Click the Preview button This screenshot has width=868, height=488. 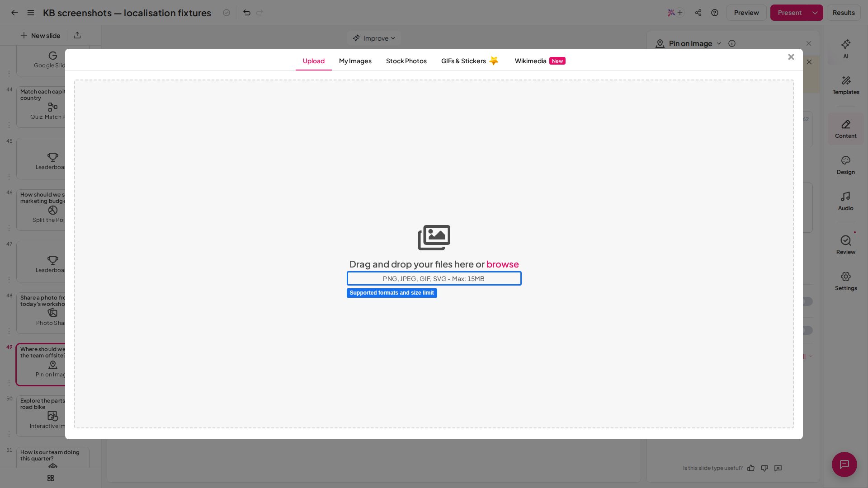(x=746, y=13)
